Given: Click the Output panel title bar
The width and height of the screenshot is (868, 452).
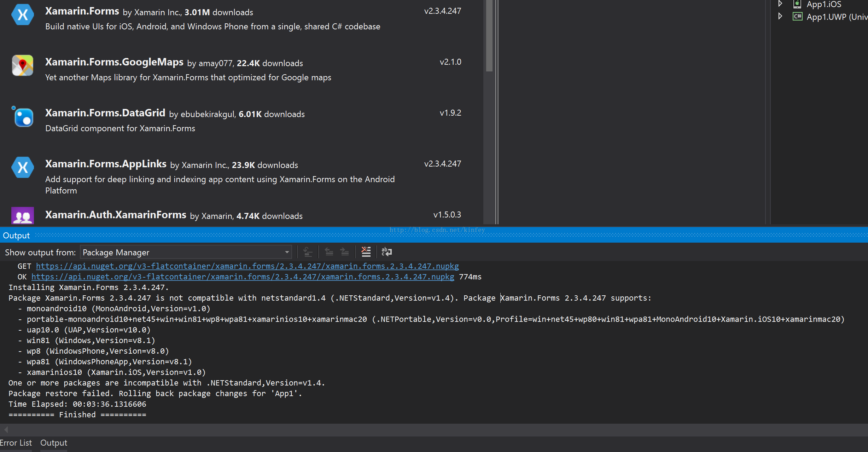Looking at the screenshot, I should [434, 235].
